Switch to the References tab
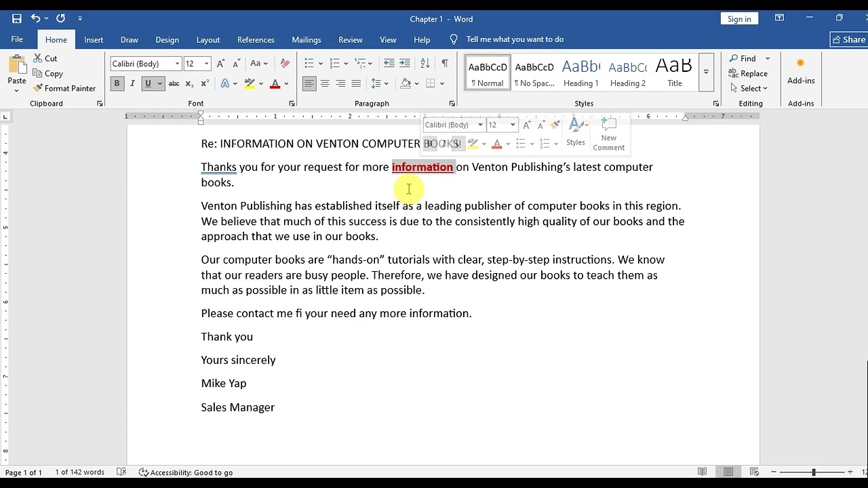The height and width of the screenshot is (488, 868). tap(256, 39)
